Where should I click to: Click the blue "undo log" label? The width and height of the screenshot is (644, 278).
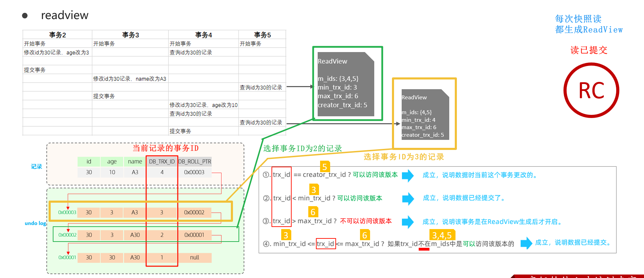[35, 223]
